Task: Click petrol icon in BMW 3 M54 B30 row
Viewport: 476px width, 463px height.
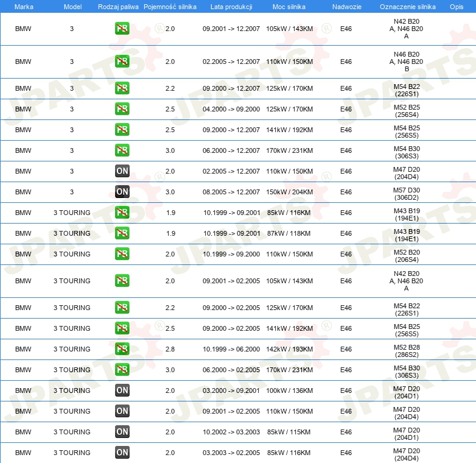Action: click(x=122, y=150)
